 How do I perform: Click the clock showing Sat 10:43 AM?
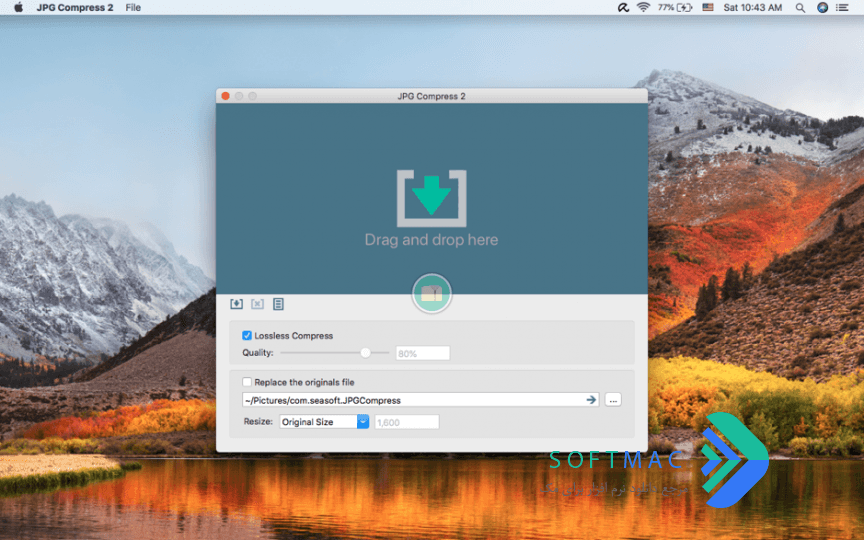(753, 7)
